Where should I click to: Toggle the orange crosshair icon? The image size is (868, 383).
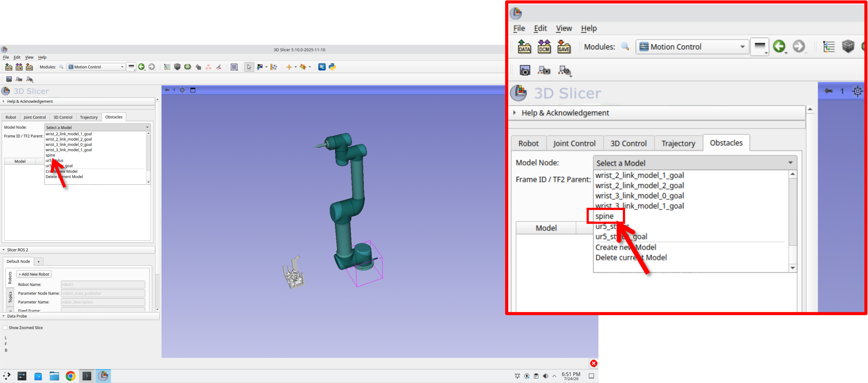pos(289,67)
